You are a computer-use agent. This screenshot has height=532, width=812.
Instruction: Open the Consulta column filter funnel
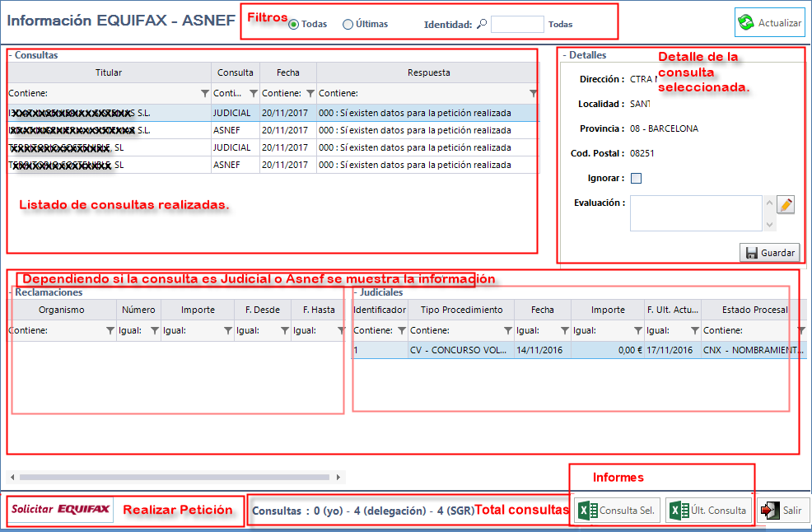click(254, 93)
